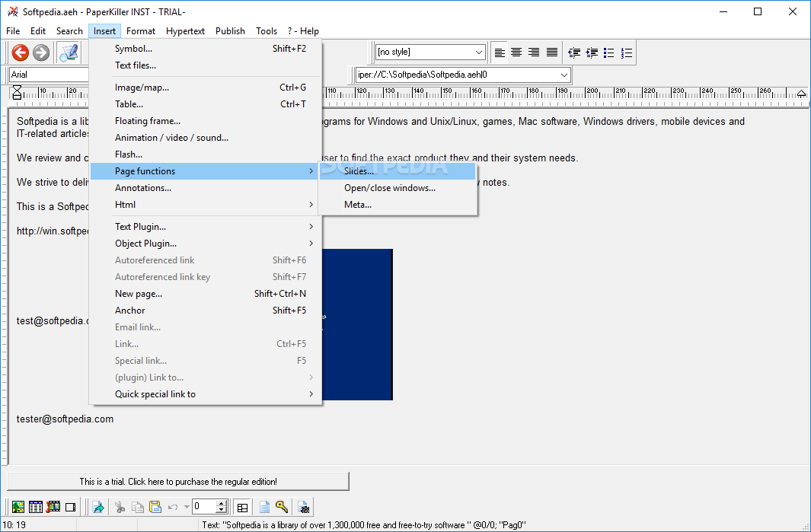Toggle the table layout view icon
This screenshot has width=811, height=532.
pyautogui.click(x=242, y=507)
